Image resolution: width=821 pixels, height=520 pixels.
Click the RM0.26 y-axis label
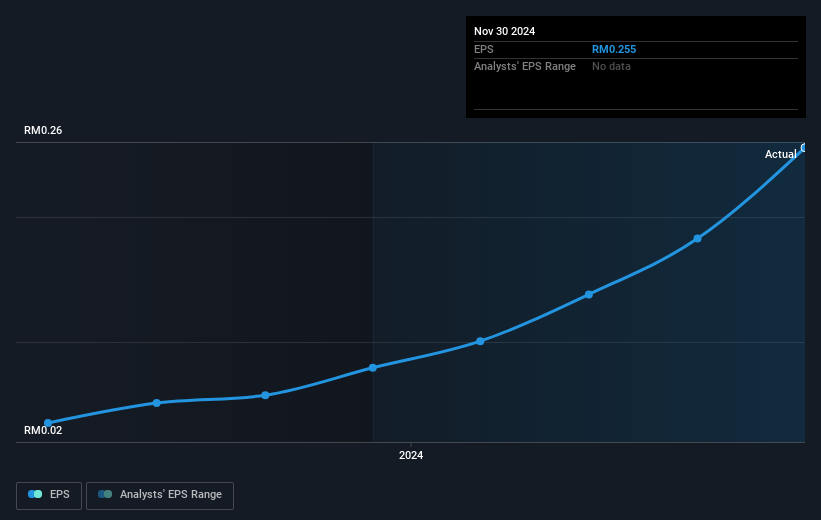[x=43, y=130]
